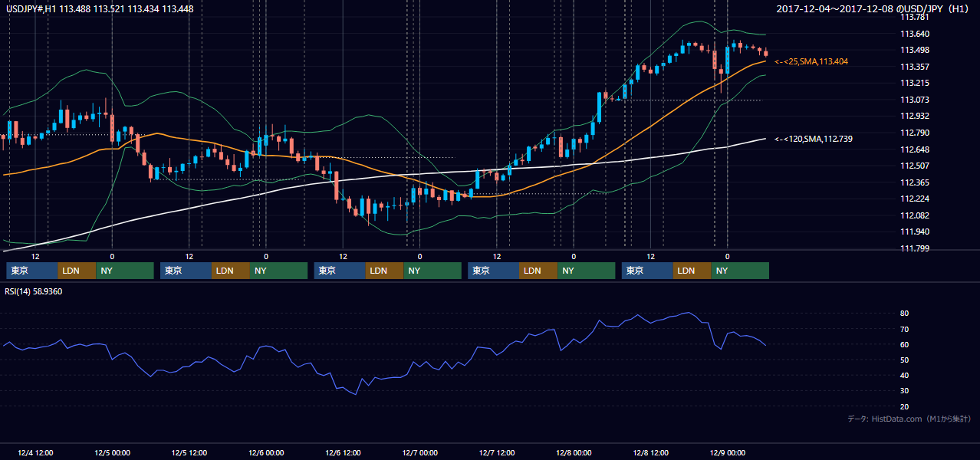Click RSI scale value 60
The image size is (980, 460).
click(x=904, y=344)
